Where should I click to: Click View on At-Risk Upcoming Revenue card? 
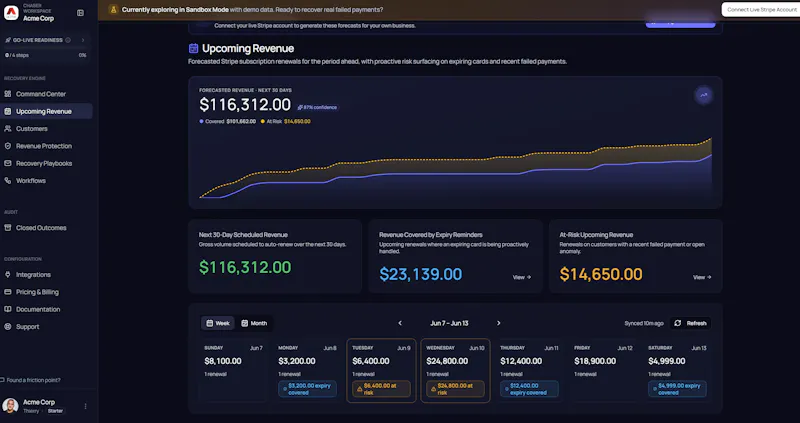coord(702,277)
